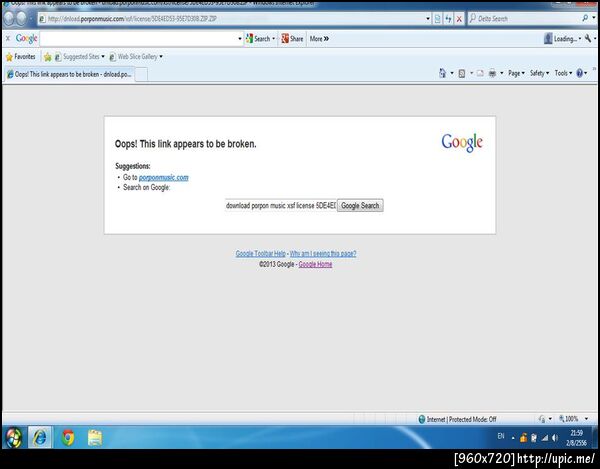Open the Favorites star button

click(21, 57)
